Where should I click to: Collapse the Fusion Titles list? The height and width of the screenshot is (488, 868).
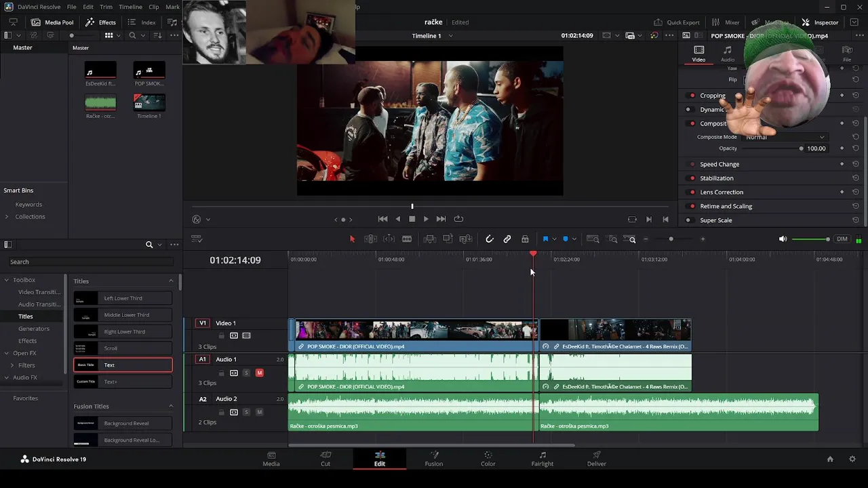coord(171,407)
